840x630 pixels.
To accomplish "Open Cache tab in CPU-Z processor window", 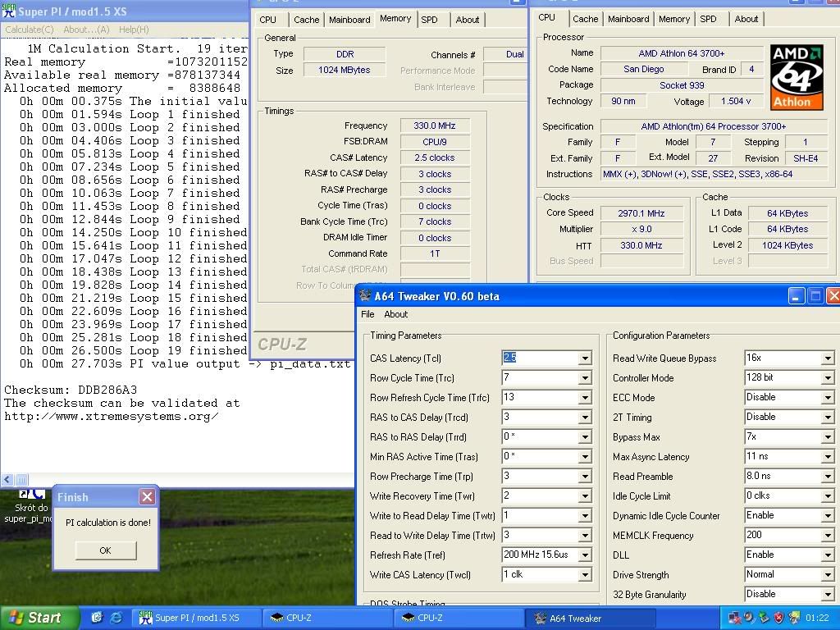I will pyautogui.click(x=585, y=20).
